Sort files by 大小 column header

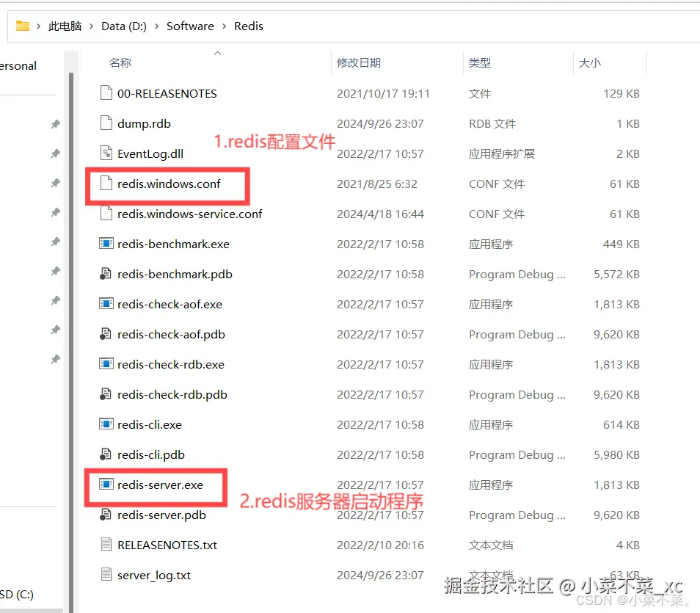point(589,62)
